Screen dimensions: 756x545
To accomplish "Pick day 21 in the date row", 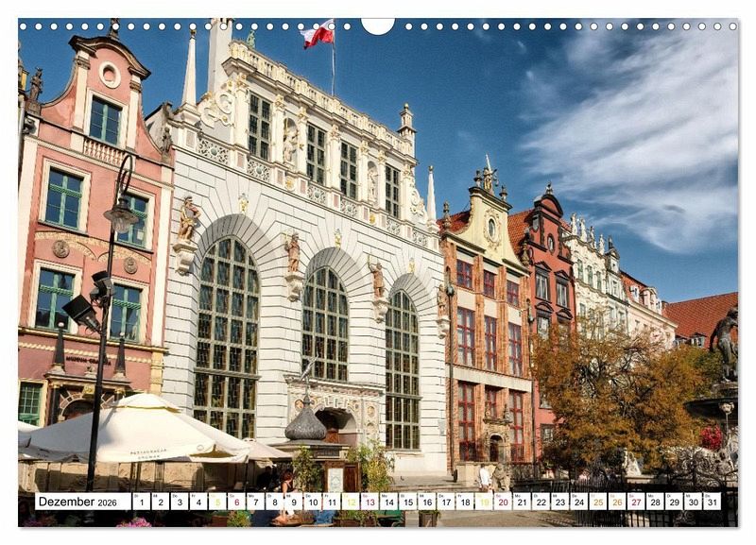I will [x=523, y=502].
